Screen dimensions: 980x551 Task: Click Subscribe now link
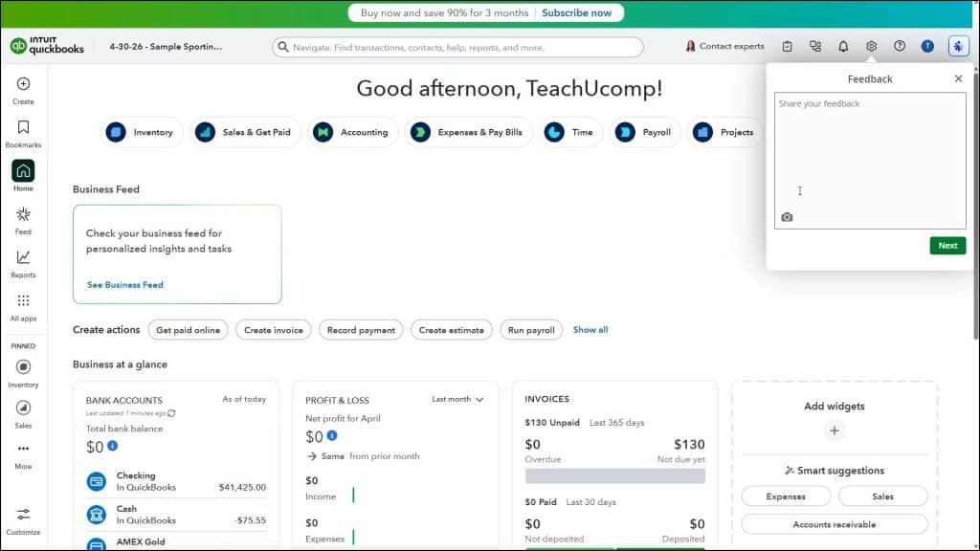pyautogui.click(x=576, y=12)
